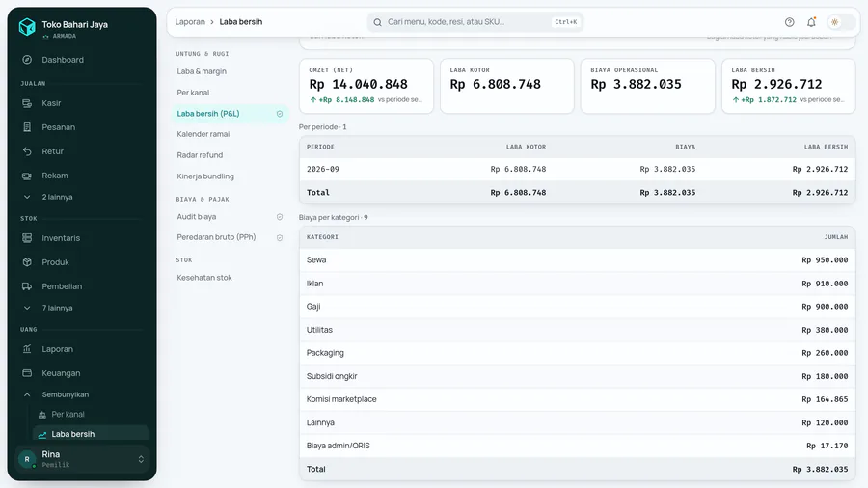Focus the 'Cari menu, kode, resi' search field
This screenshot has height=488, width=868.
tap(475, 22)
